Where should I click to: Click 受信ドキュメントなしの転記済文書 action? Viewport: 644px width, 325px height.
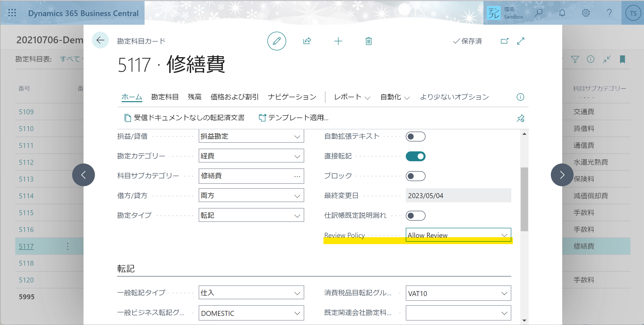pyautogui.click(x=184, y=117)
